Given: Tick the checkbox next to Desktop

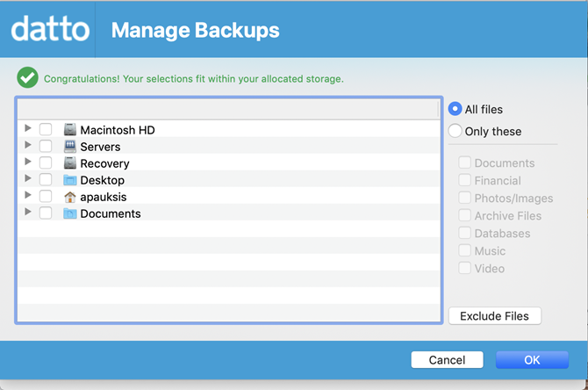Looking at the screenshot, I should pos(46,180).
